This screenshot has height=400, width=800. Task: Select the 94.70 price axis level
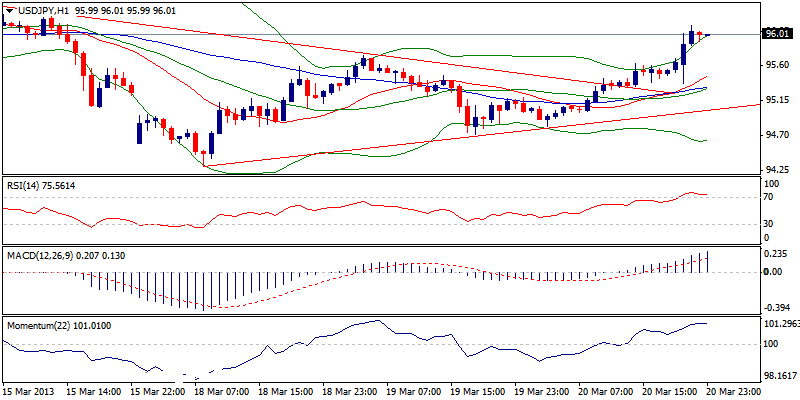pyautogui.click(x=776, y=134)
